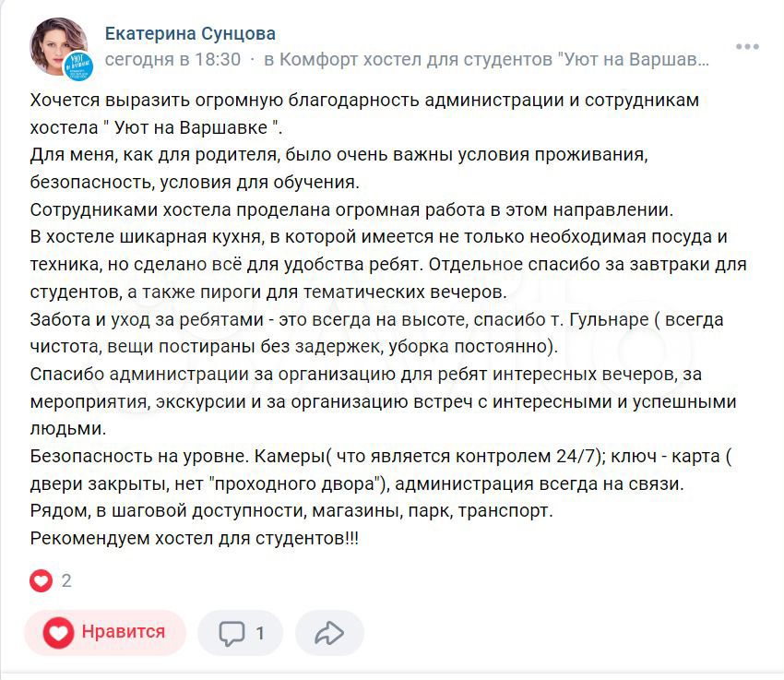
Task: Click the red heart reaction icon
Action: [x=41, y=581]
